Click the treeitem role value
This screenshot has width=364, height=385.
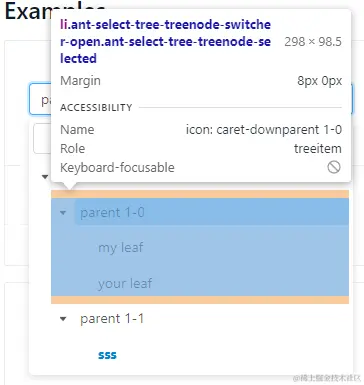[x=318, y=148]
